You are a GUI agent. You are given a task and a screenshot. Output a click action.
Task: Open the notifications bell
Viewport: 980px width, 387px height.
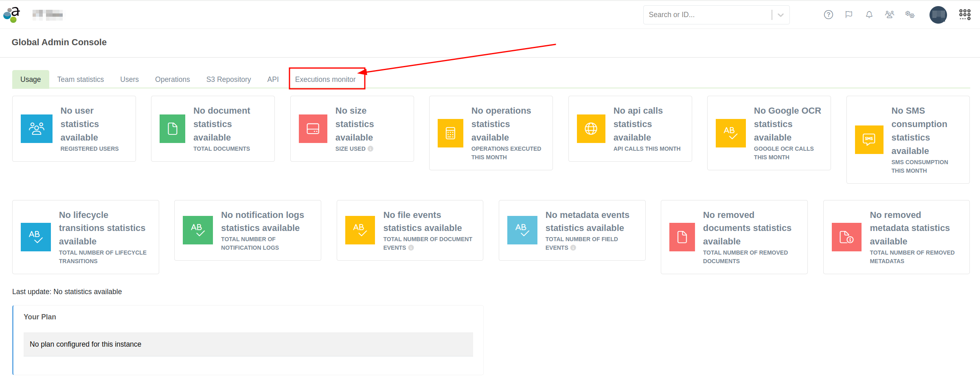(869, 15)
